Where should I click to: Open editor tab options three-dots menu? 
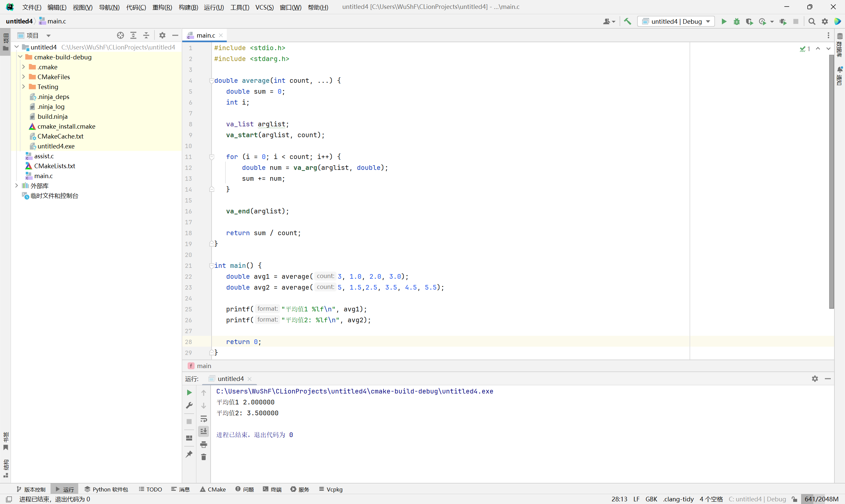(828, 35)
